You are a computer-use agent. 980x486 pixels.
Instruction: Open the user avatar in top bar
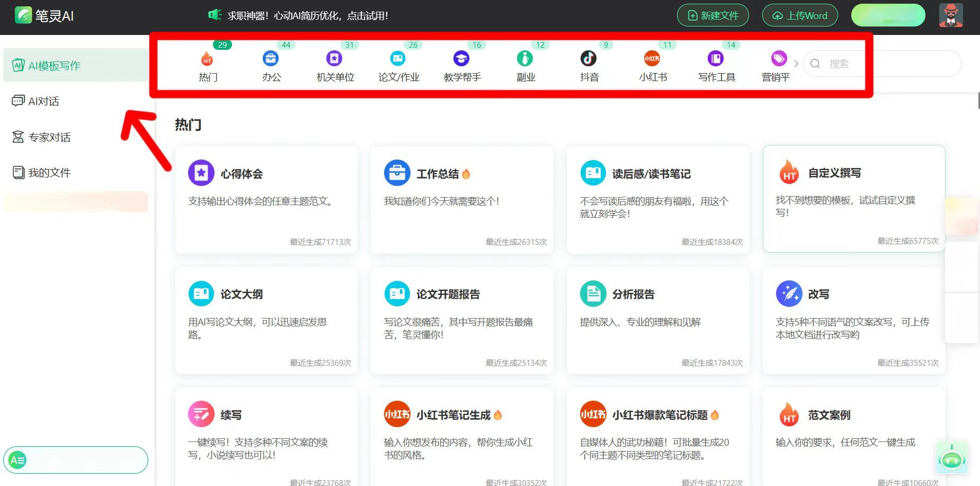click(x=951, y=15)
